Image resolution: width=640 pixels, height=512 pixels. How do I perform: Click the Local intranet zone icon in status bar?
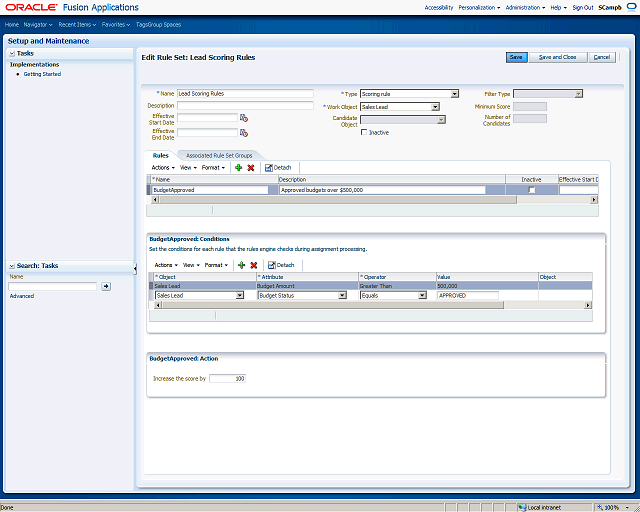click(522, 508)
